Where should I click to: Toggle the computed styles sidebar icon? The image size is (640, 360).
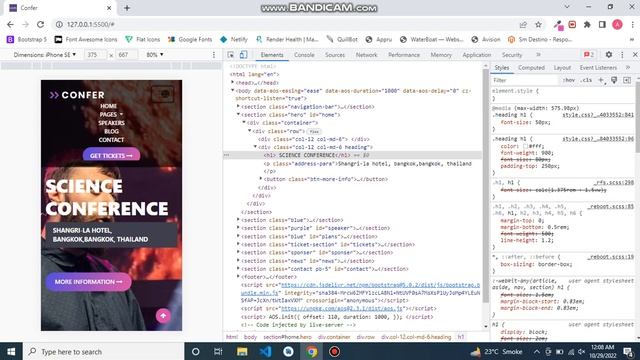click(627, 80)
